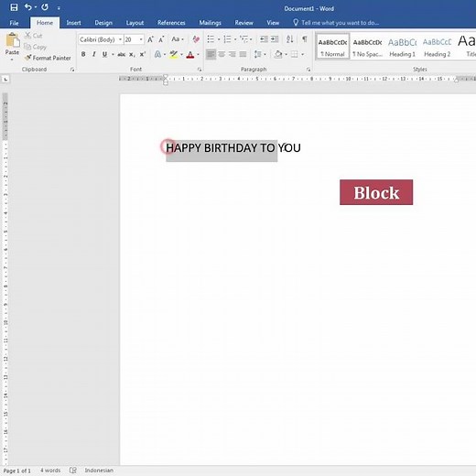Align text right
Viewport: 476px width, 476px height.
[233, 55]
